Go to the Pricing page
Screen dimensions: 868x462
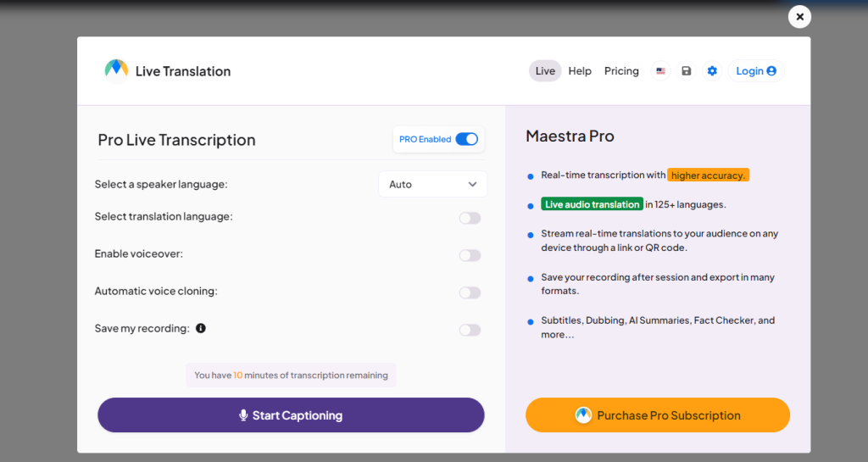(621, 71)
